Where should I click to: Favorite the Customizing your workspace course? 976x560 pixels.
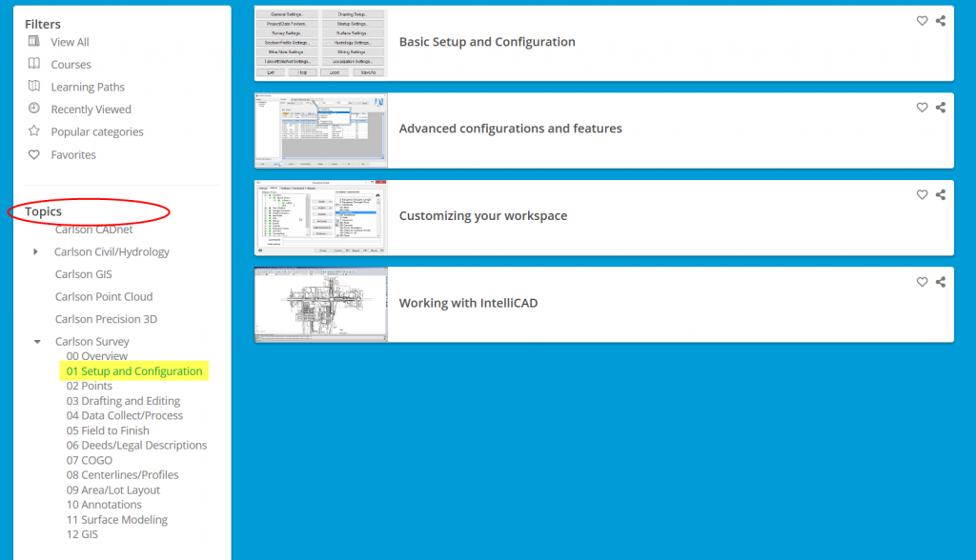(922, 194)
